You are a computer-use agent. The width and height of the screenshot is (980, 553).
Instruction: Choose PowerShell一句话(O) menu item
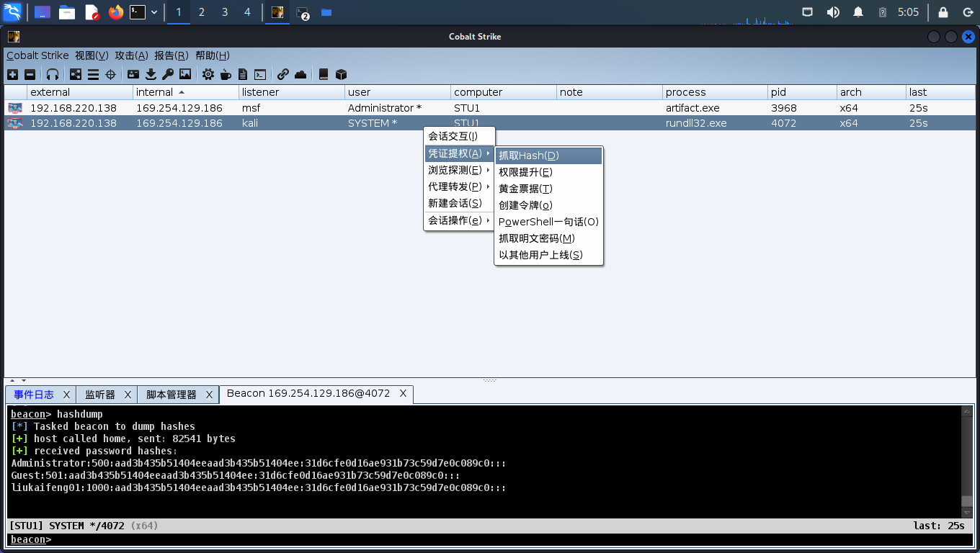point(548,222)
